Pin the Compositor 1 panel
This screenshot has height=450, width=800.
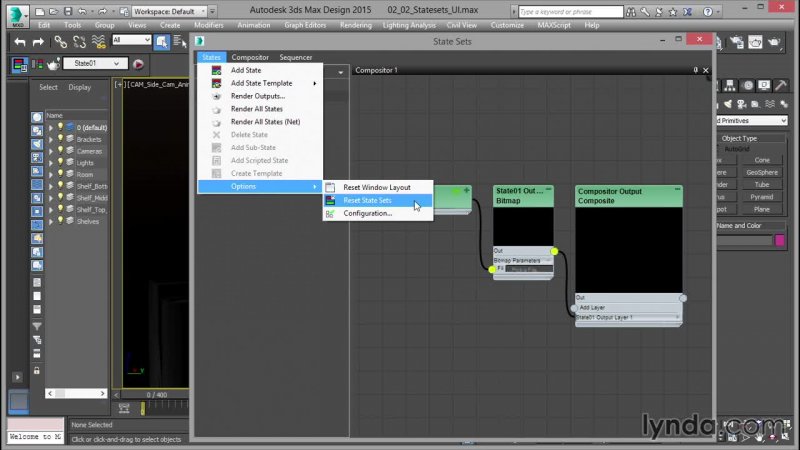point(695,70)
